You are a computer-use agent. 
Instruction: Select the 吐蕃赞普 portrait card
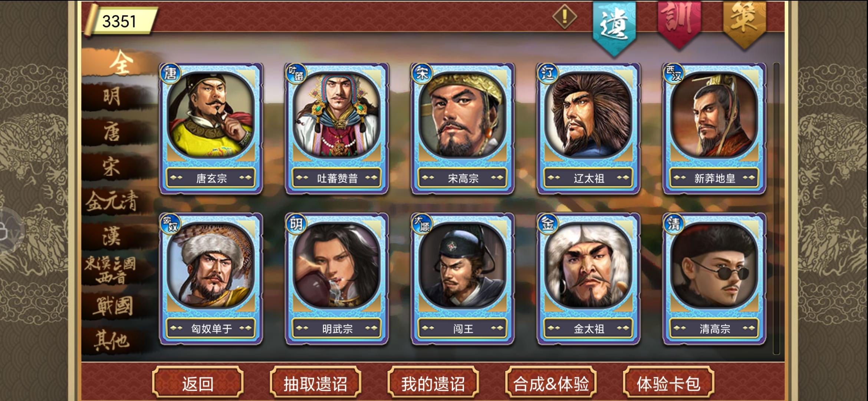(x=337, y=128)
